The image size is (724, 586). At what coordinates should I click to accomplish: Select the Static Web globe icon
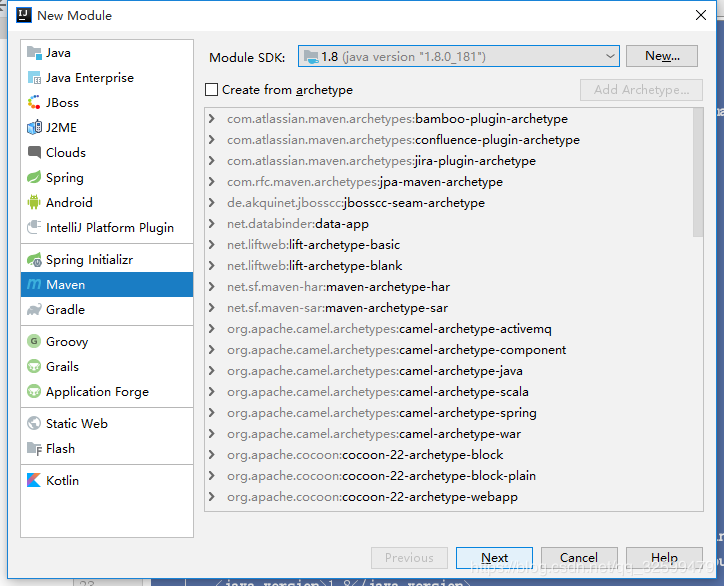point(34,423)
